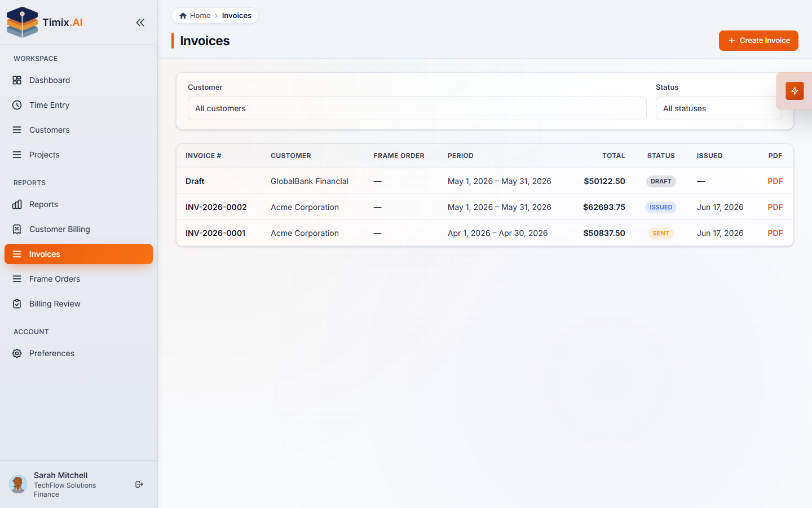Open the Reports page
This screenshot has width=812, height=508.
click(x=78, y=204)
